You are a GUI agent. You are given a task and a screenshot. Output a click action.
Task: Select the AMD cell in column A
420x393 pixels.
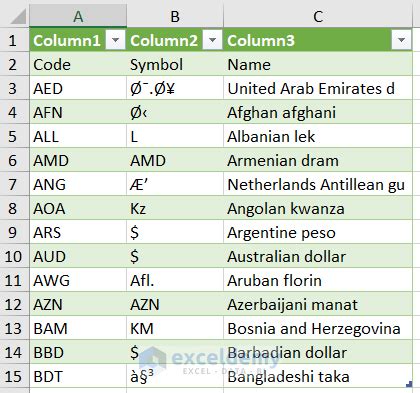(78, 160)
